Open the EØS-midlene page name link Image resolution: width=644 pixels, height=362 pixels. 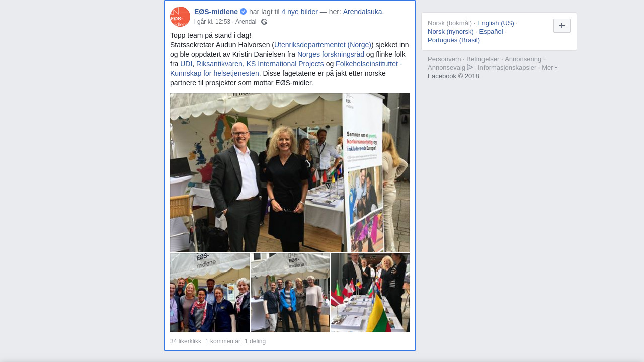[x=216, y=12]
